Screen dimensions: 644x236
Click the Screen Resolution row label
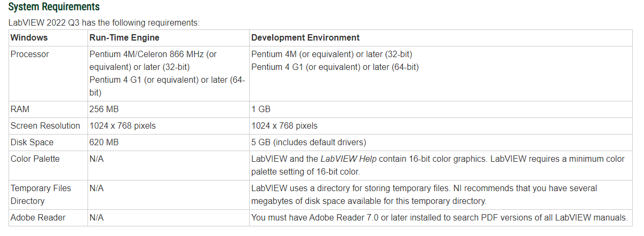point(45,126)
